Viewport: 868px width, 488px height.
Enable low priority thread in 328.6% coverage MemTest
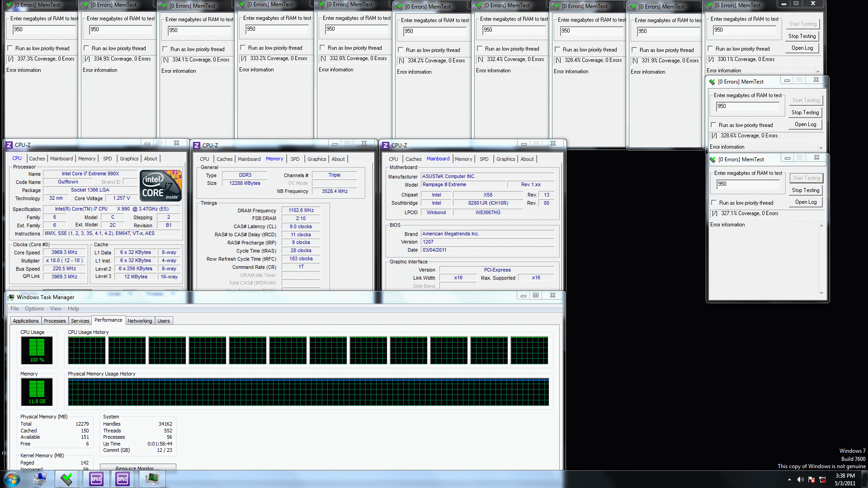point(713,125)
